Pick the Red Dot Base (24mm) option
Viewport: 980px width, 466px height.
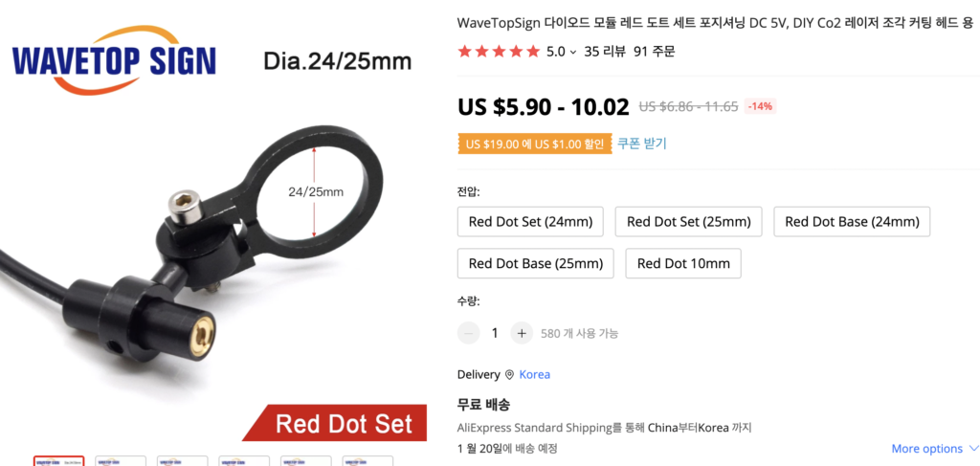[x=852, y=222]
